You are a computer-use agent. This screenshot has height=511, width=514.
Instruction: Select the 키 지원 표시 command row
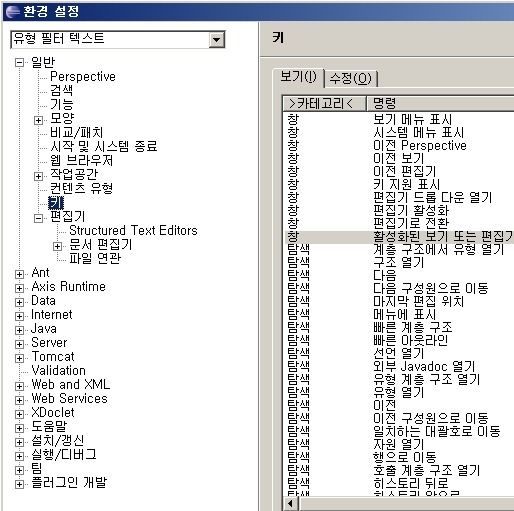(x=399, y=184)
